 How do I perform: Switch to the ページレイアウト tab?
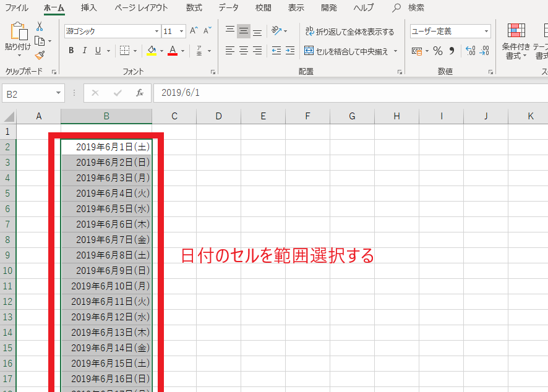pos(141,7)
